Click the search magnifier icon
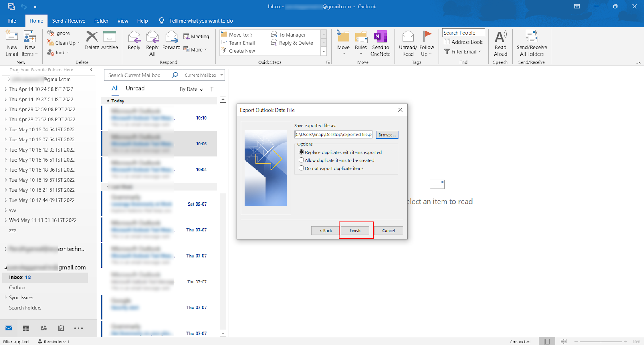 [175, 75]
